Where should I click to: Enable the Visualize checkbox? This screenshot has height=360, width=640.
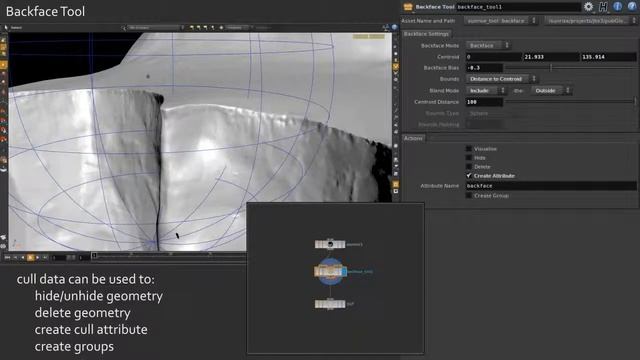469,149
